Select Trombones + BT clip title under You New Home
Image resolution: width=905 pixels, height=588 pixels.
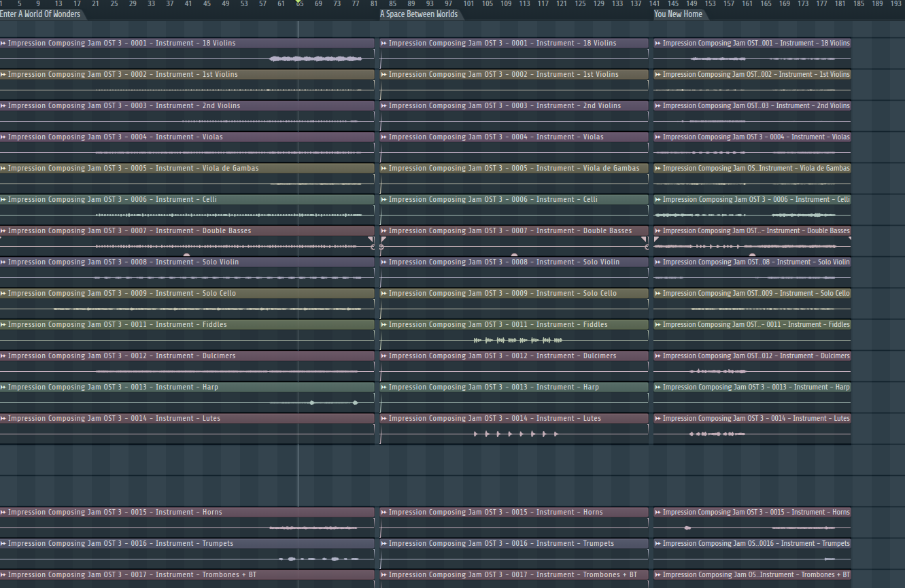[x=756, y=575]
